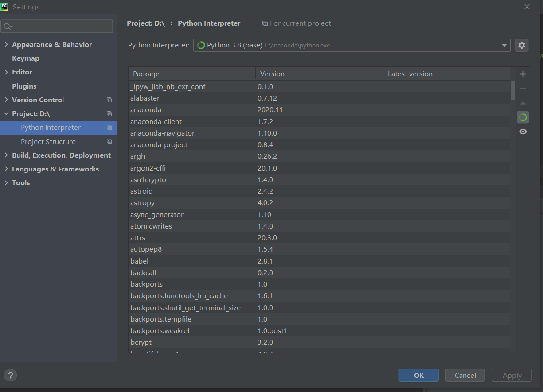Expand the Editor section

(6, 72)
